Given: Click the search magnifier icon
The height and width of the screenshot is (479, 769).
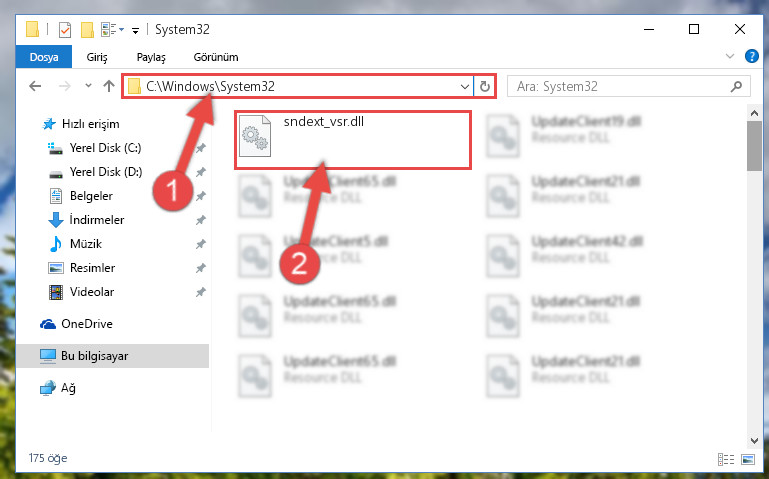Looking at the screenshot, I should click(x=736, y=87).
